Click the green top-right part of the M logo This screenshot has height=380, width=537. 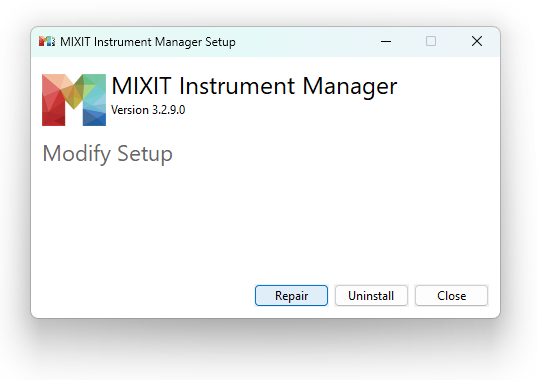tap(95, 84)
